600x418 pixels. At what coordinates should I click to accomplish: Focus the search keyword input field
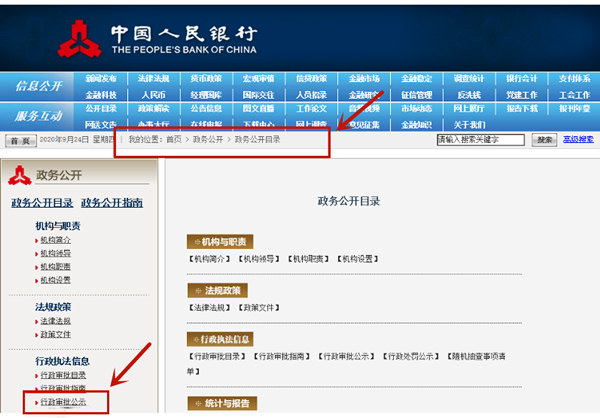(x=481, y=140)
